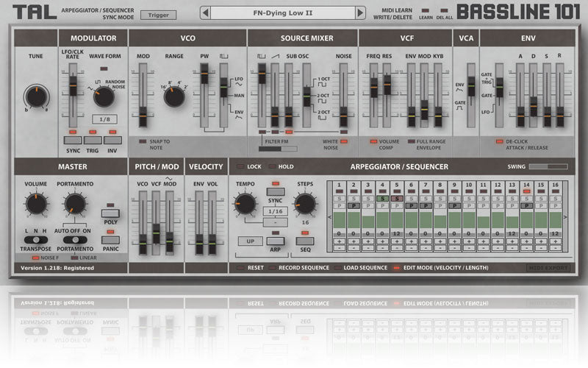Viewport: 588px width, 368px height.
Task: Click the SWING amount bar
Action: click(548, 166)
